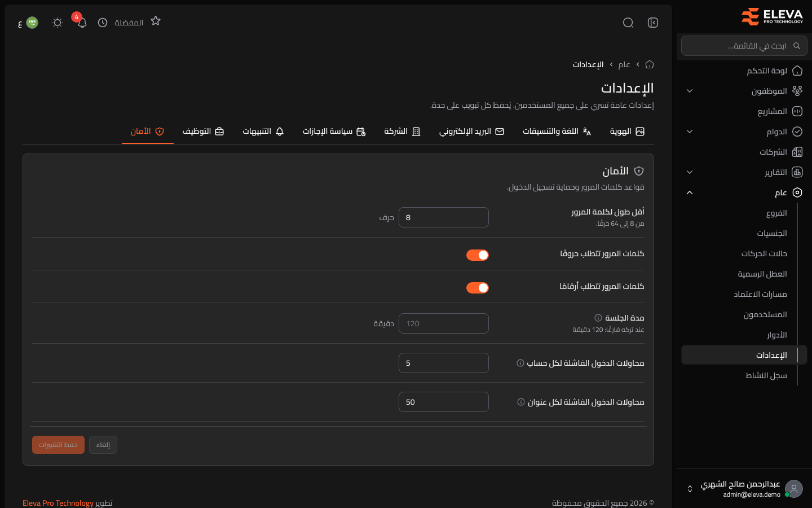The height and width of the screenshot is (508, 812).
Task: Switch to اللغة والتنسيقات tab
Action: (557, 132)
